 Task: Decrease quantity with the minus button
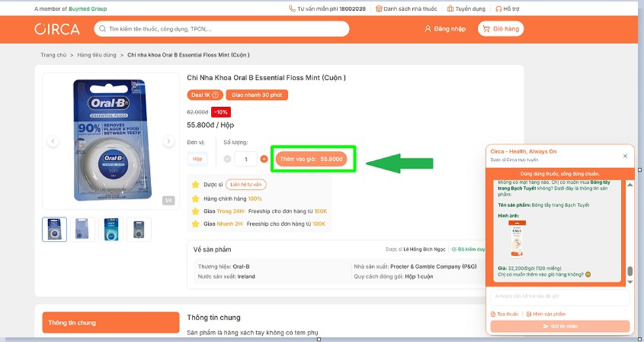coord(228,159)
